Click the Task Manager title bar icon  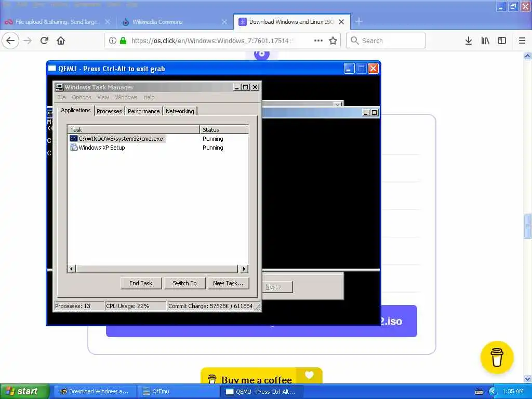59,87
